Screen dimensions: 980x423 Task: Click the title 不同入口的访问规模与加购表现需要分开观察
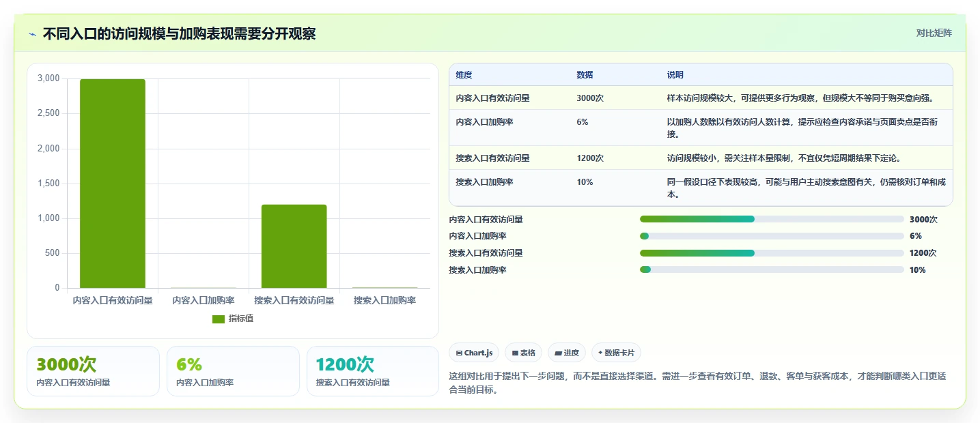179,34
